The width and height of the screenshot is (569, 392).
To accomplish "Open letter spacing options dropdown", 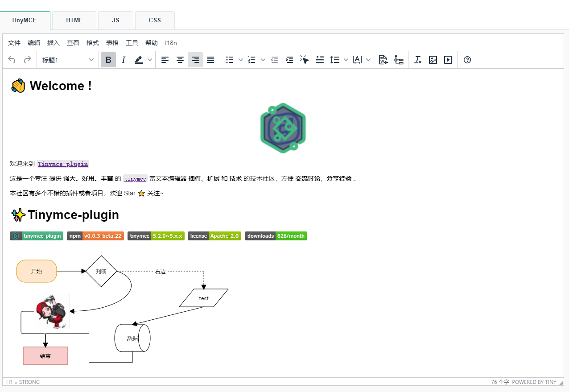I will (368, 60).
